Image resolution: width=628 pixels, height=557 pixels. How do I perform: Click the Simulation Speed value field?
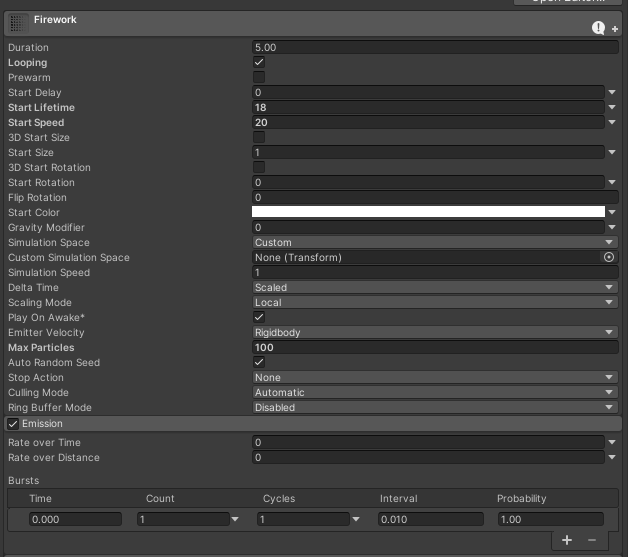tap(435, 272)
